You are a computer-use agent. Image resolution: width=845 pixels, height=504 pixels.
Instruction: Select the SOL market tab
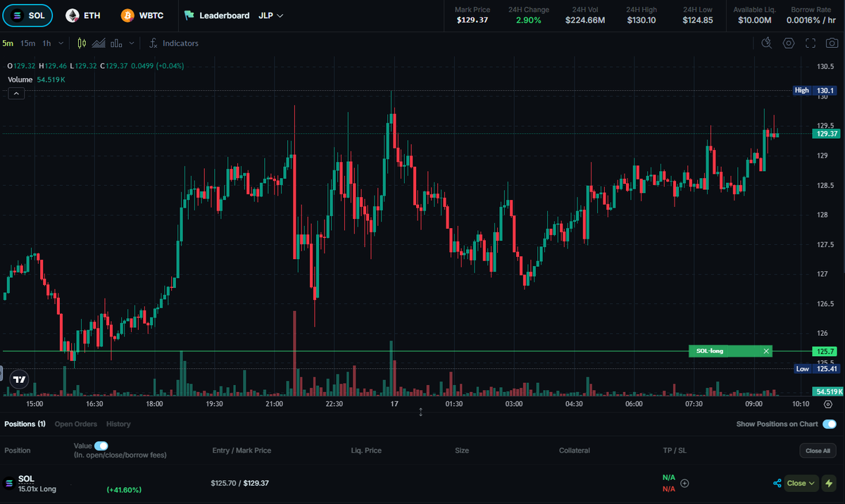(x=27, y=15)
